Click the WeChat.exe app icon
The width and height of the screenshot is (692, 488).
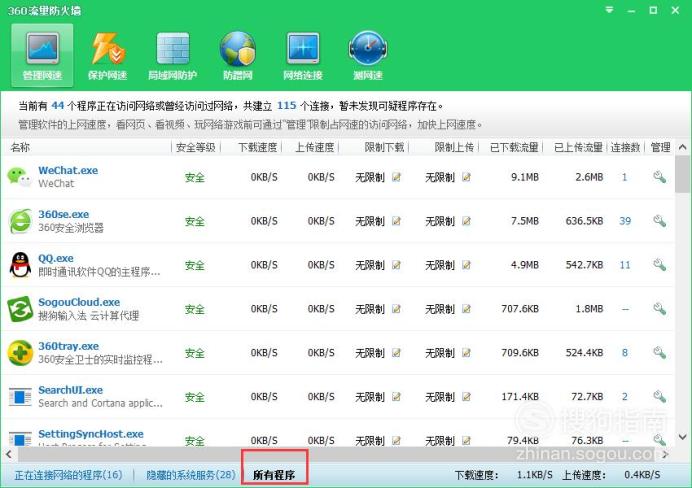pos(20,177)
